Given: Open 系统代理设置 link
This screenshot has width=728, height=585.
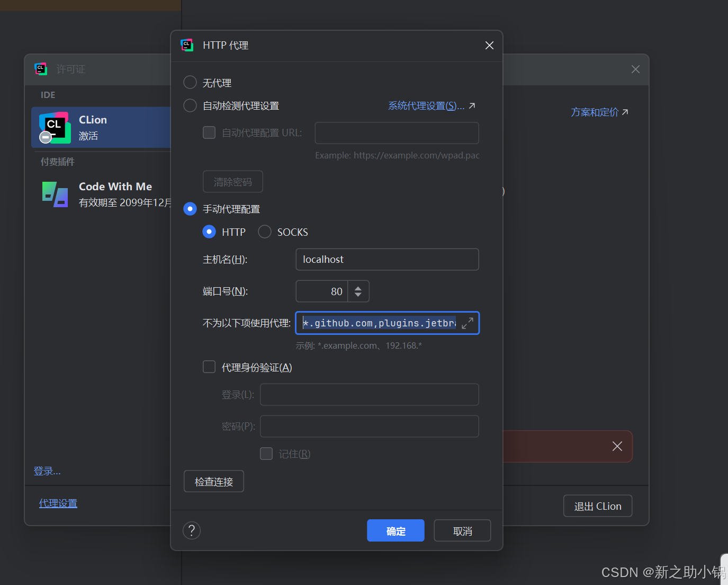Looking at the screenshot, I should tap(426, 106).
